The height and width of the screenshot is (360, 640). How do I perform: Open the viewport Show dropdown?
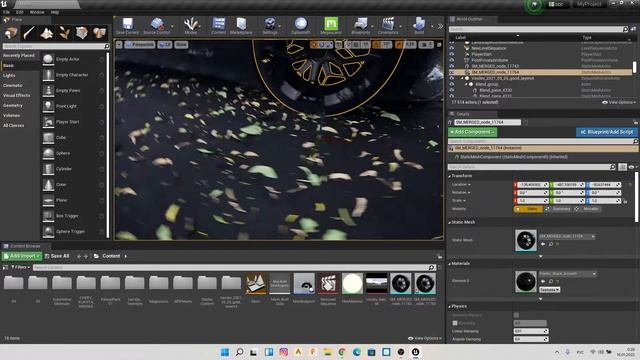[x=181, y=44]
